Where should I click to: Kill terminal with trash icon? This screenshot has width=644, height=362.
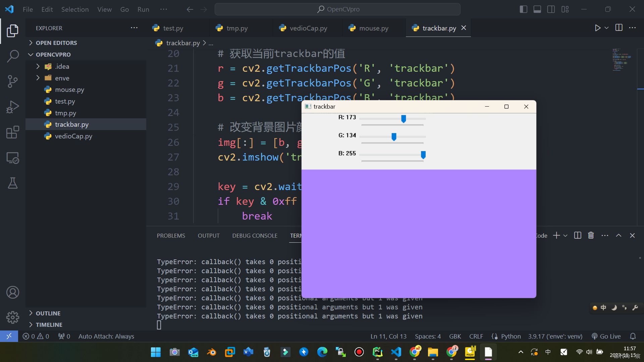pos(591,235)
